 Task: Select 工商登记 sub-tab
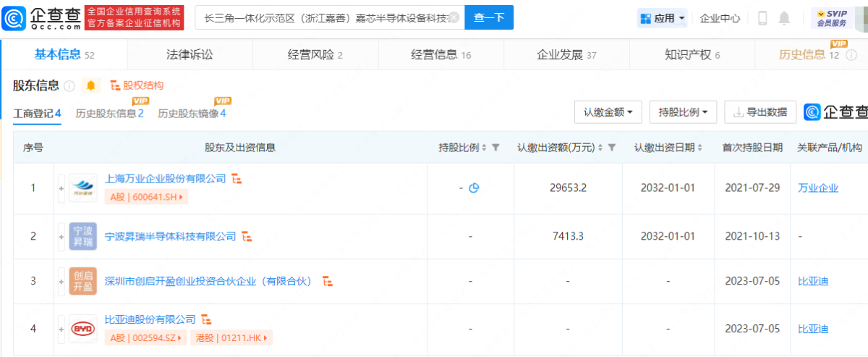pyautogui.click(x=37, y=114)
